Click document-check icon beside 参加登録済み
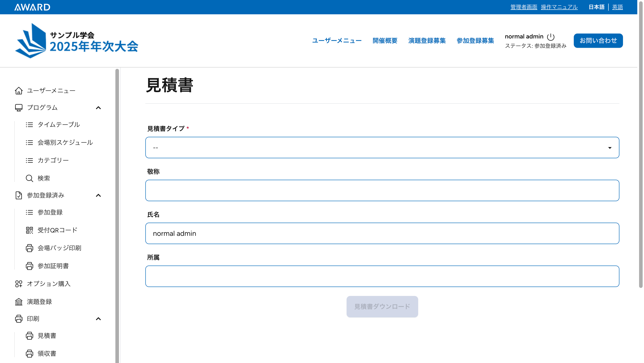Viewport: 644px width, 363px height. coord(19,195)
